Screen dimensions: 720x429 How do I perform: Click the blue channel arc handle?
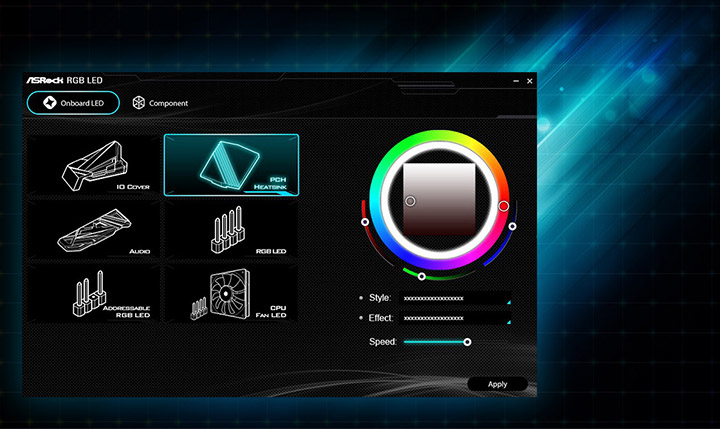click(512, 226)
